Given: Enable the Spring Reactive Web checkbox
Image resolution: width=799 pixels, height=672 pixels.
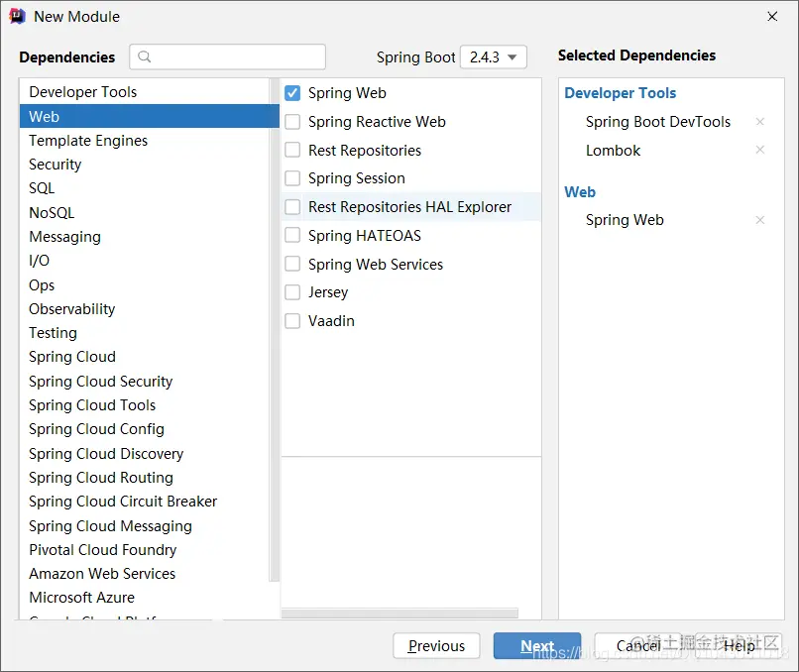Looking at the screenshot, I should pos(292,122).
